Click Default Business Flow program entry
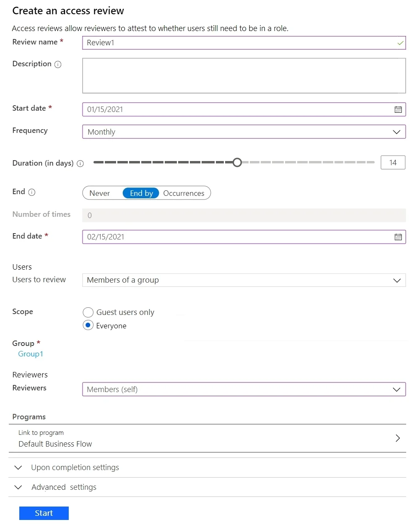Viewport: 420px width, 525px height. tap(207, 438)
